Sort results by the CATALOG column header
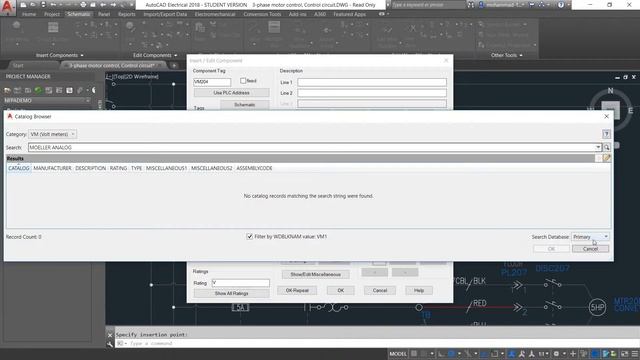Screen dimensions: 640x360 click(19, 168)
